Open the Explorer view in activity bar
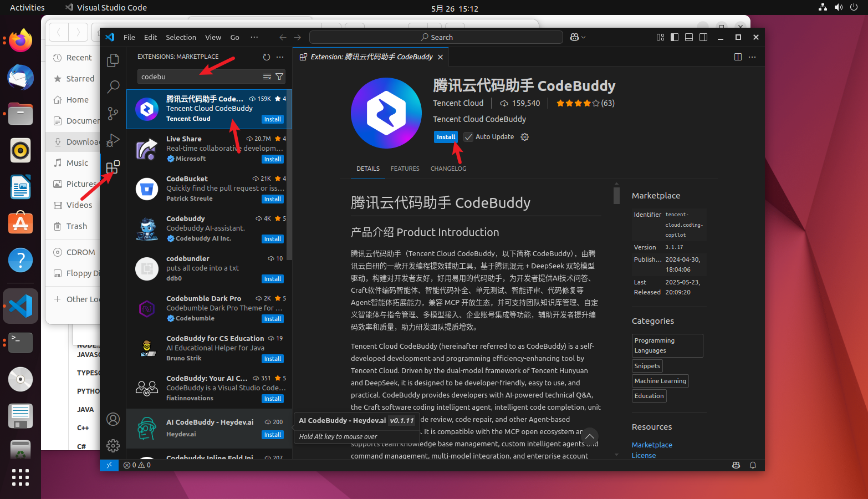 coord(113,60)
